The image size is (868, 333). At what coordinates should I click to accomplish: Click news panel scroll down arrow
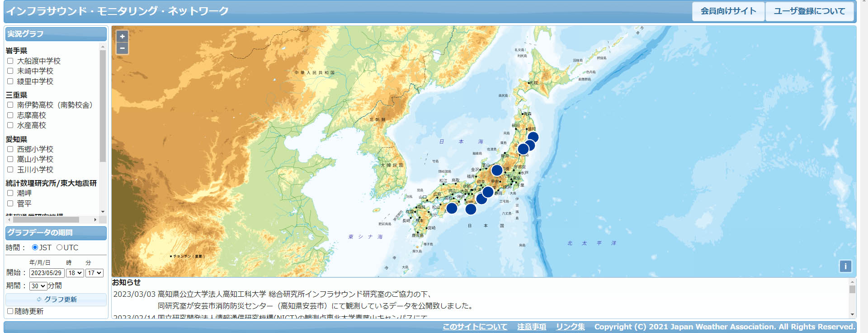pyautogui.click(x=852, y=314)
